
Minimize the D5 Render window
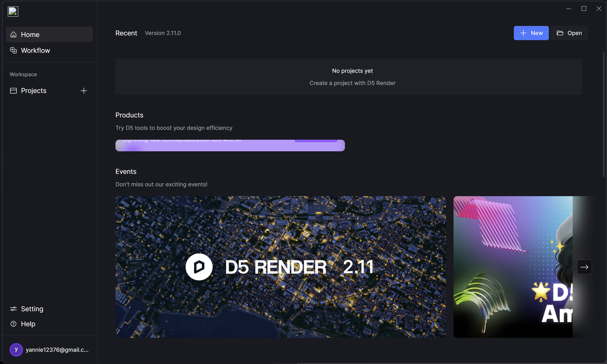569,9
